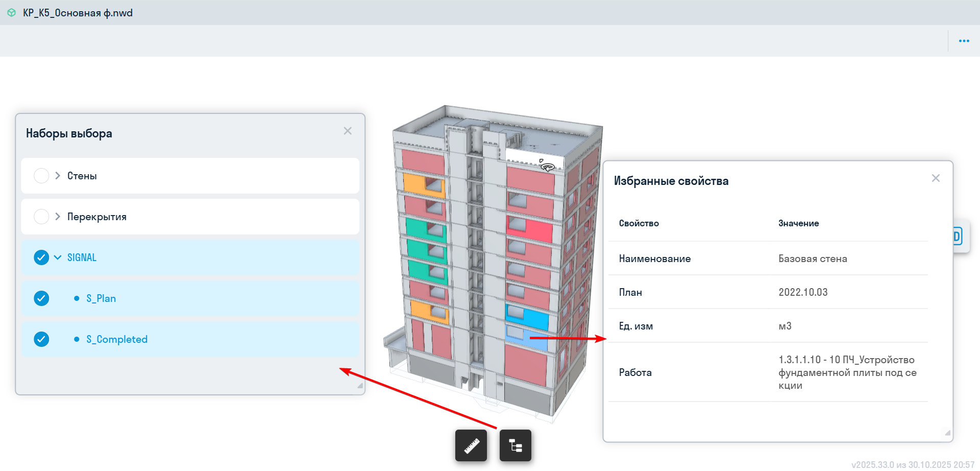This screenshot has width=980, height=471.
Task: Collapse the SIGNAL group chevron
Action: tap(58, 257)
